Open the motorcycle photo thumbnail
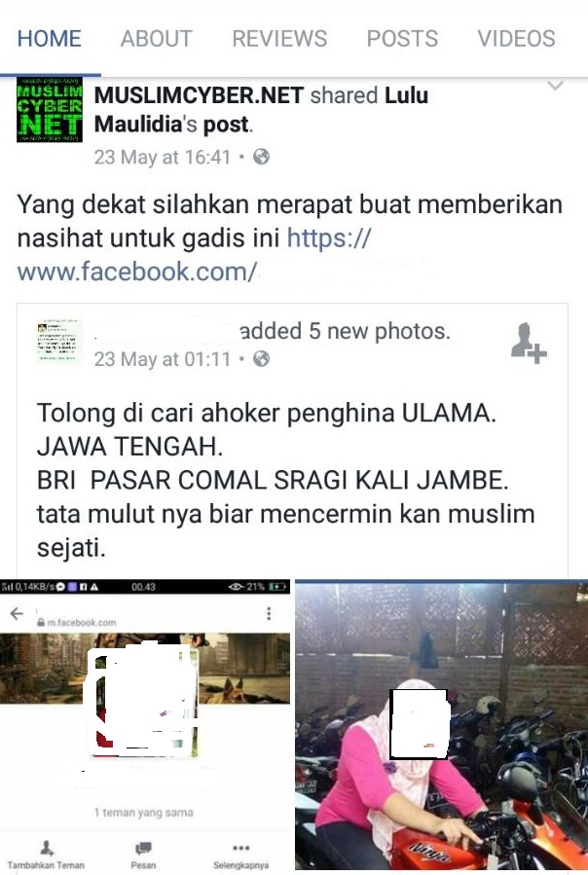 coord(441,727)
